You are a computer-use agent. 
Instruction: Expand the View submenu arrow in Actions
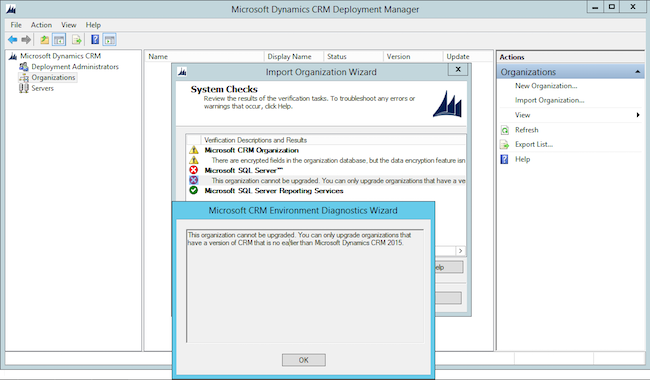[x=638, y=115]
